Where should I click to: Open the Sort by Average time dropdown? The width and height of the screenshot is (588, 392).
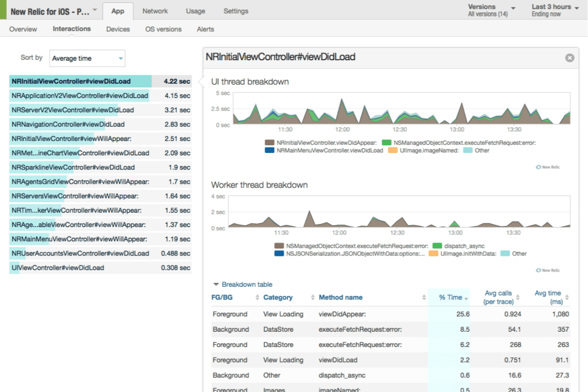(87, 58)
